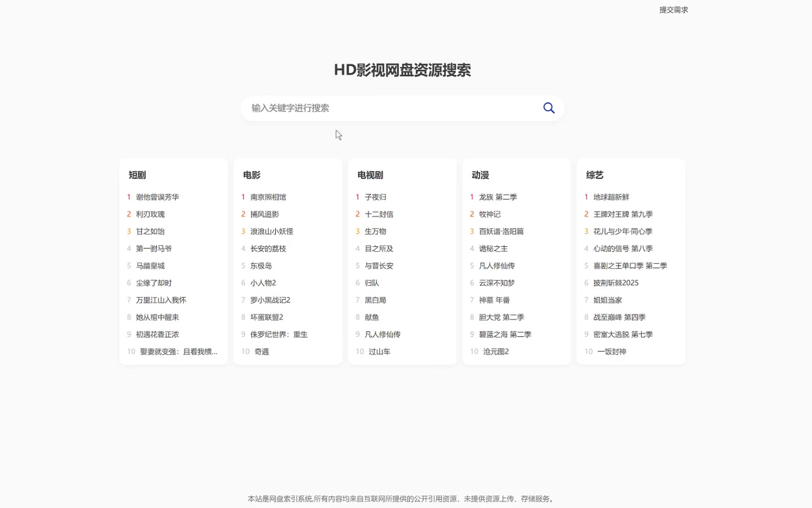Open anime 诡秘之主
The width and height of the screenshot is (812, 508).
(x=493, y=248)
